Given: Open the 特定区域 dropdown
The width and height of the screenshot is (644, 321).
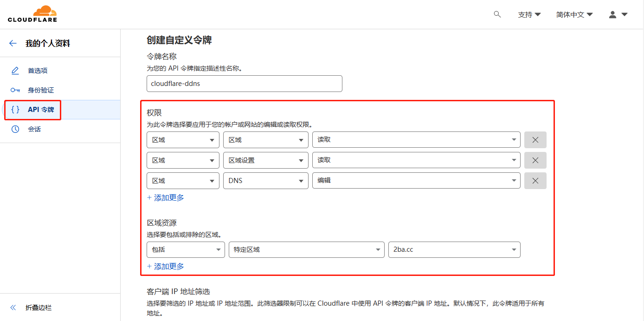Looking at the screenshot, I should tap(306, 249).
